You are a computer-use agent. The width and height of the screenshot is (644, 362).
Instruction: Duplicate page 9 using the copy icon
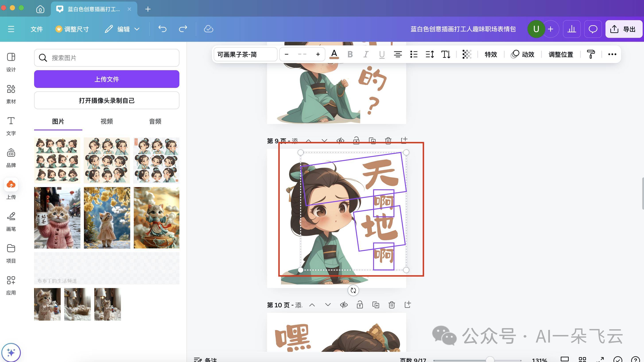[372, 141]
